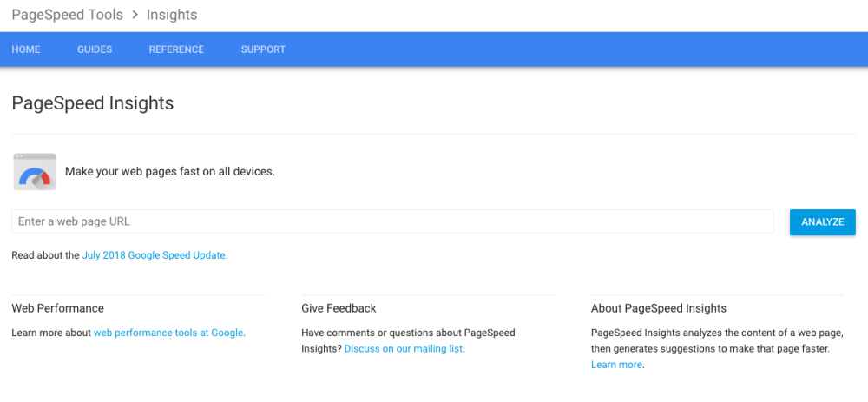Click the PageSpeed Insights page heading
Image resolution: width=868 pixels, height=402 pixels.
pos(93,103)
